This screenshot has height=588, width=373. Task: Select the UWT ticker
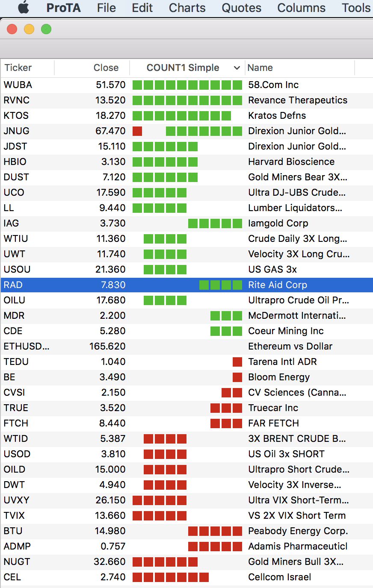point(15,254)
